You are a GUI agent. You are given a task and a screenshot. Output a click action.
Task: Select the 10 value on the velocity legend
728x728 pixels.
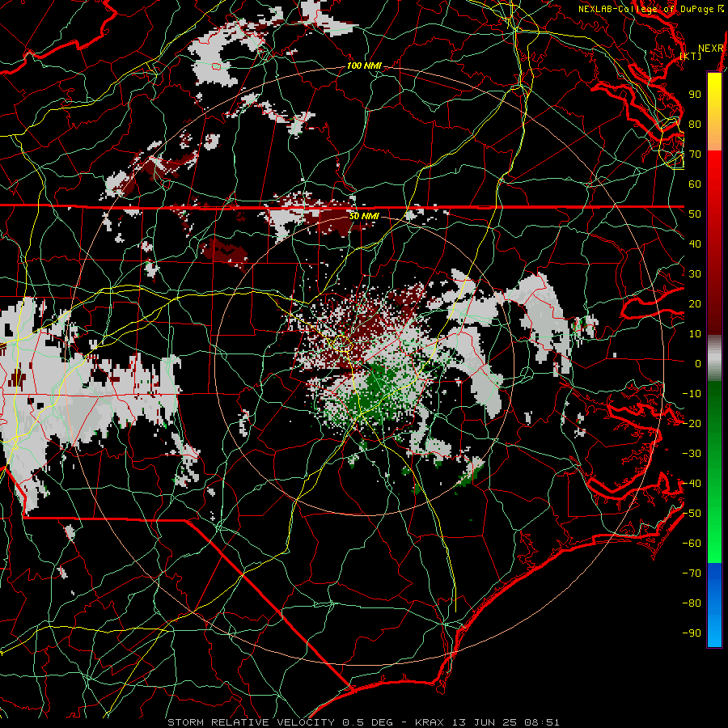695,334
